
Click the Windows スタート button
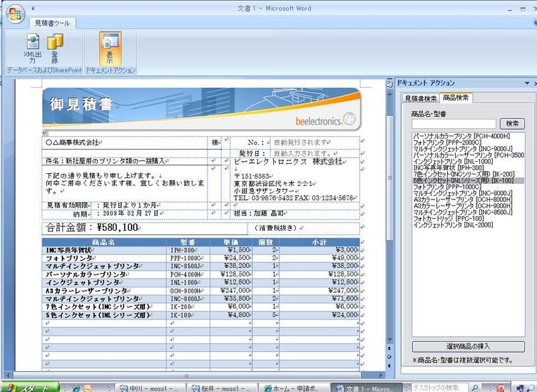(x=30, y=387)
